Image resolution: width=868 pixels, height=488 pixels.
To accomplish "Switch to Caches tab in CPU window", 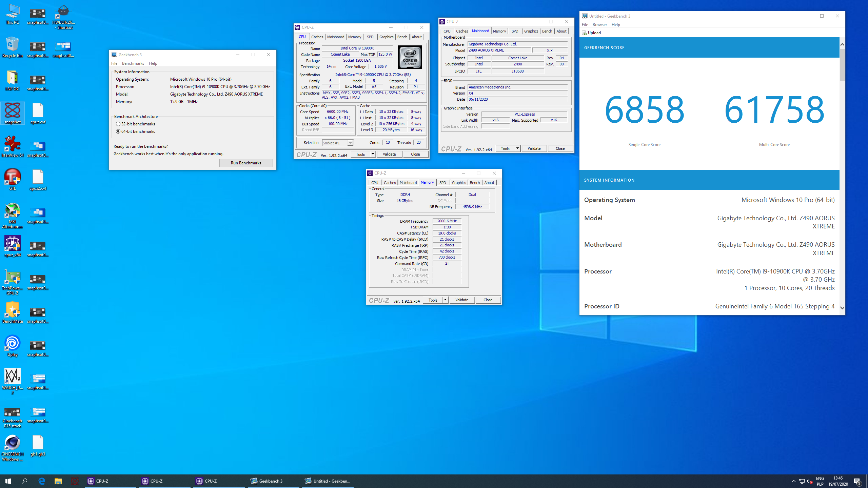I will (x=317, y=37).
